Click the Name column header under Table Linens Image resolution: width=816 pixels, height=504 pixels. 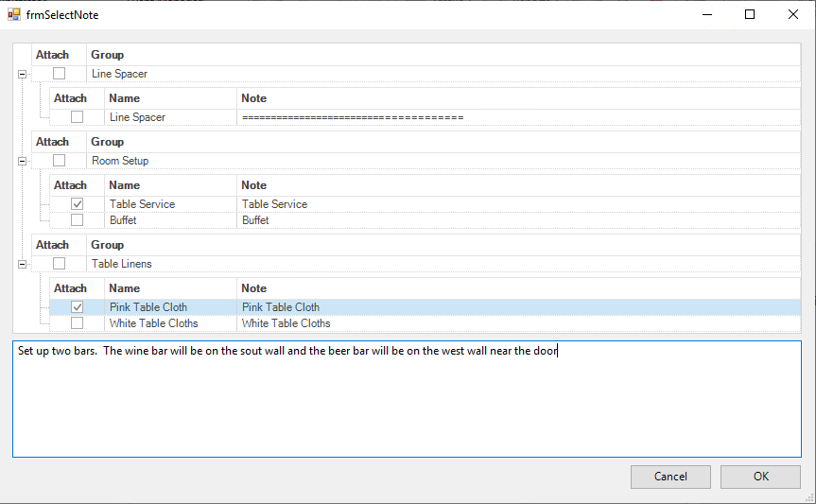pyautogui.click(x=171, y=288)
